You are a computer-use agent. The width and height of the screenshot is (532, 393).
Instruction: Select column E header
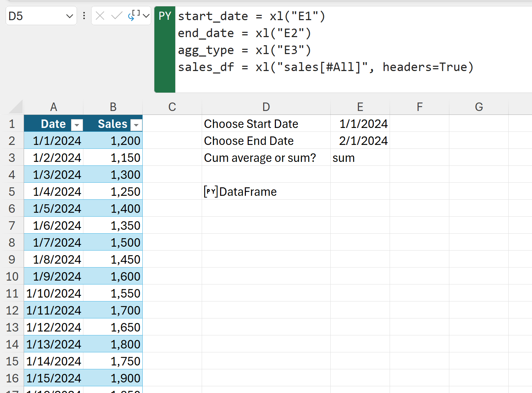click(x=360, y=107)
